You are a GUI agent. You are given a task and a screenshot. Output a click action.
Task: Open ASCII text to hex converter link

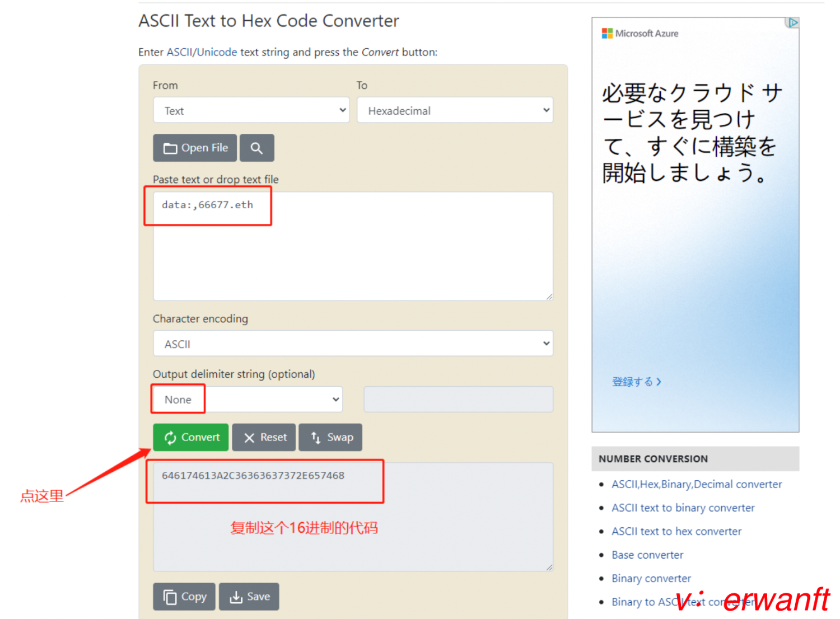[x=676, y=531]
